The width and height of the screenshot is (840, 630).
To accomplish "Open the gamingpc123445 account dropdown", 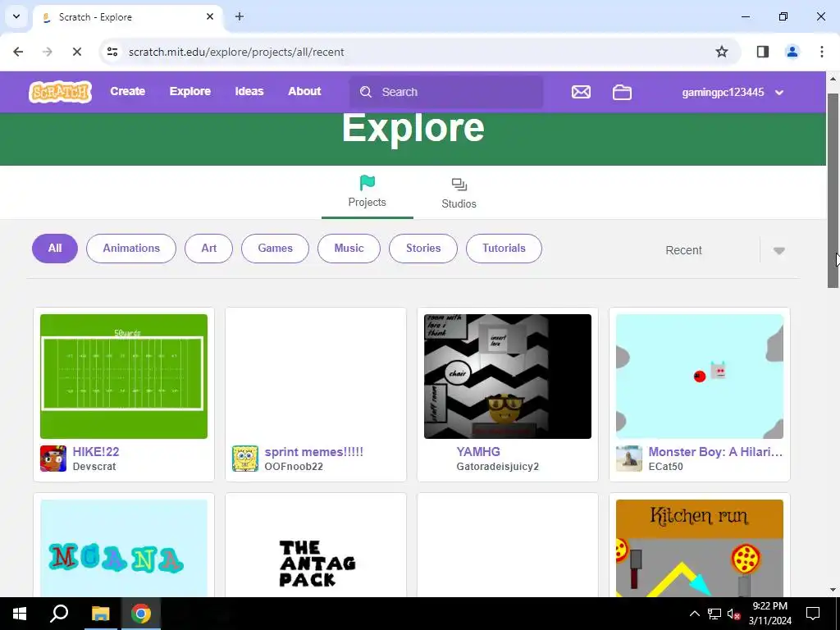I will 733,92.
